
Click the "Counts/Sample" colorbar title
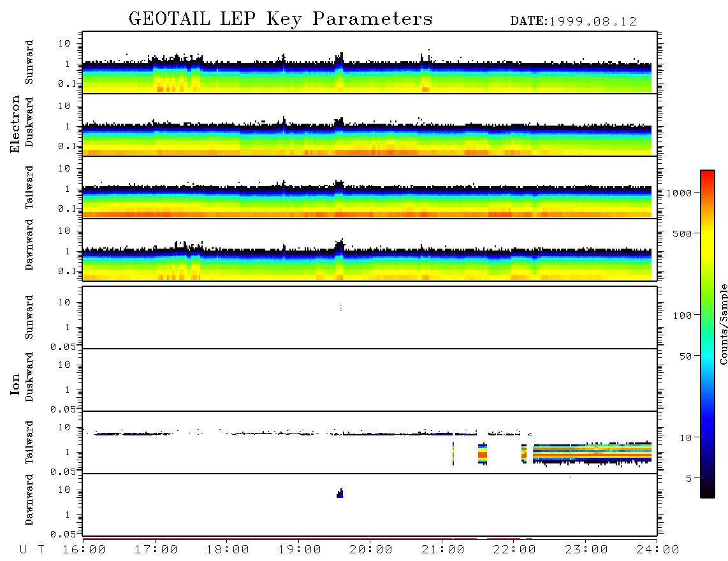click(x=723, y=324)
